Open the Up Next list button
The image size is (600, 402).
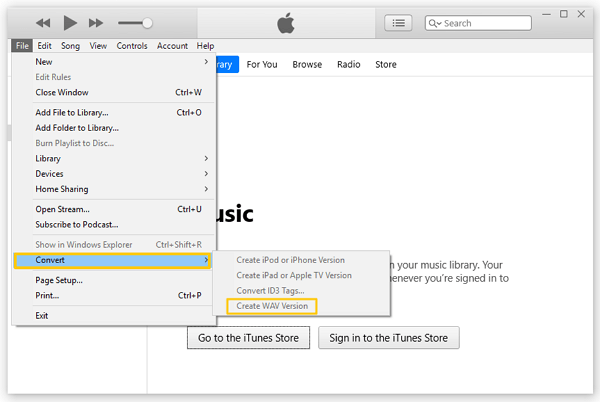[x=398, y=23]
